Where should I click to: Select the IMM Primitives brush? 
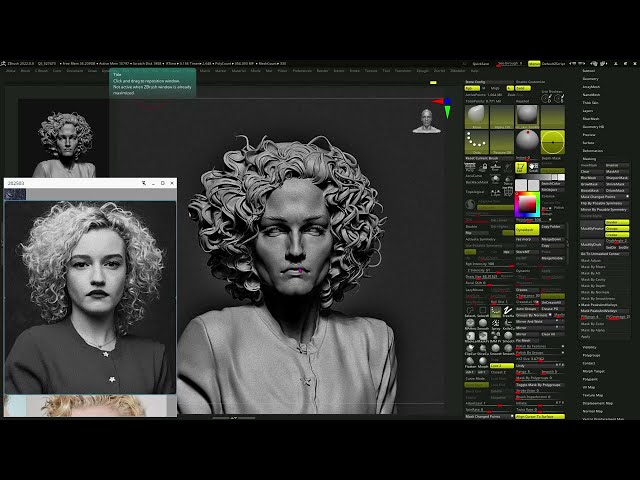496,337
